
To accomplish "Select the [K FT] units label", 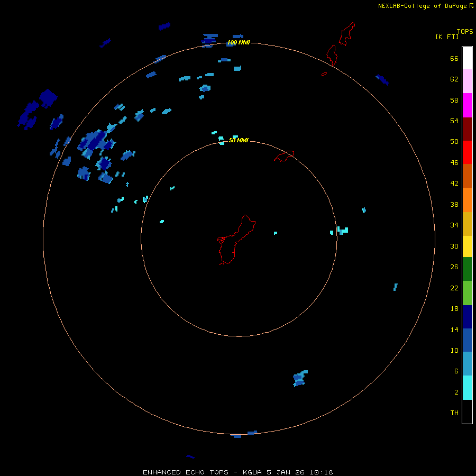I will click(447, 36).
